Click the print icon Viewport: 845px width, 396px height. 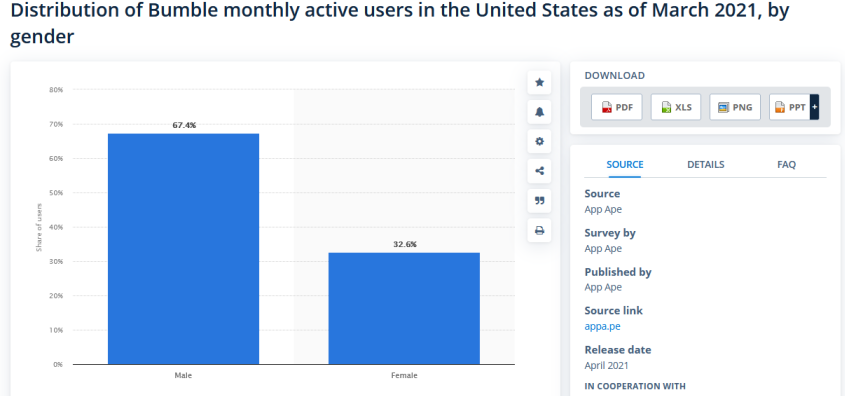pyautogui.click(x=539, y=231)
